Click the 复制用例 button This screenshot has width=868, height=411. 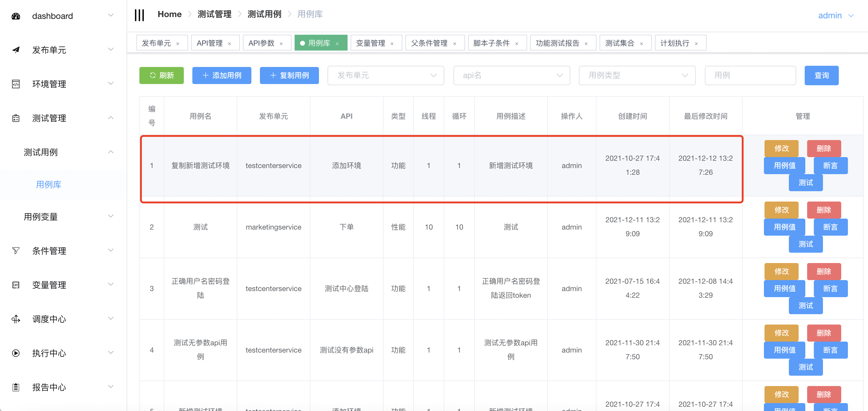click(x=289, y=76)
